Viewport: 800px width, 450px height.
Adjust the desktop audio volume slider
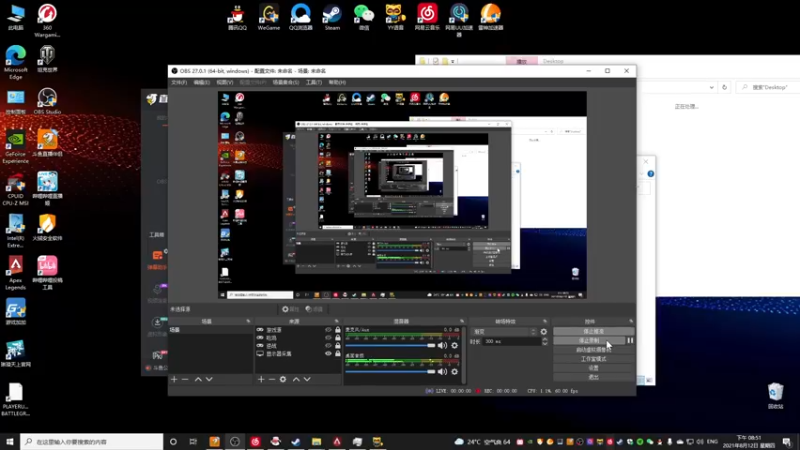click(390, 371)
